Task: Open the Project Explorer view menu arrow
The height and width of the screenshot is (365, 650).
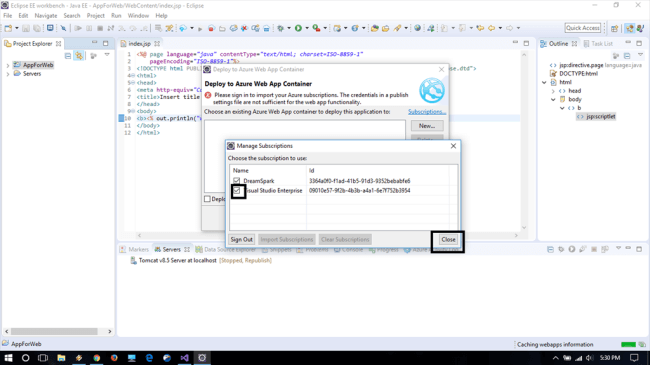Action: [x=107, y=55]
